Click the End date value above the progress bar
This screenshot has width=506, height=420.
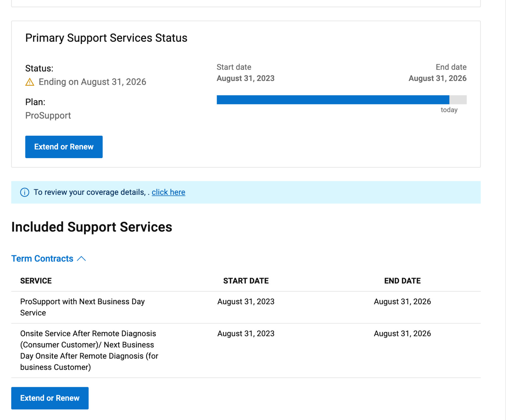[x=438, y=78]
